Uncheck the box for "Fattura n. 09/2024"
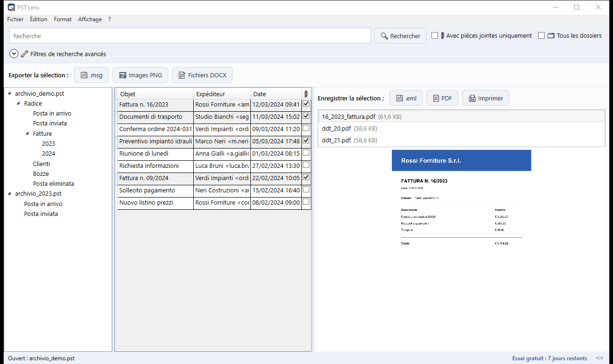This screenshot has height=364, width=613. pos(306,178)
